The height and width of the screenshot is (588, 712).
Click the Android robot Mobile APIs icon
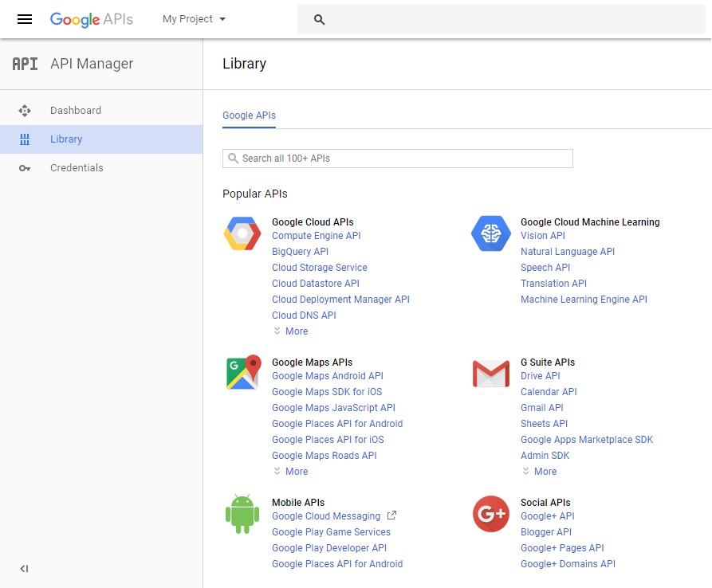tap(242, 513)
